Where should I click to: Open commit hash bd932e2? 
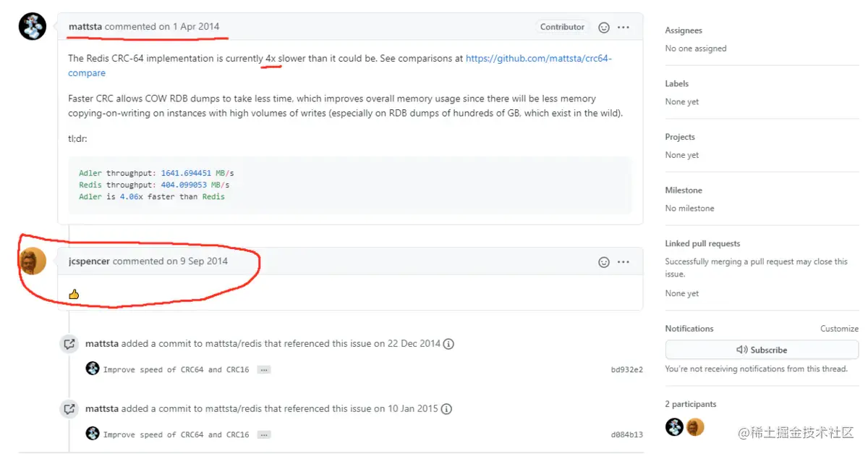tap(626, 370)
